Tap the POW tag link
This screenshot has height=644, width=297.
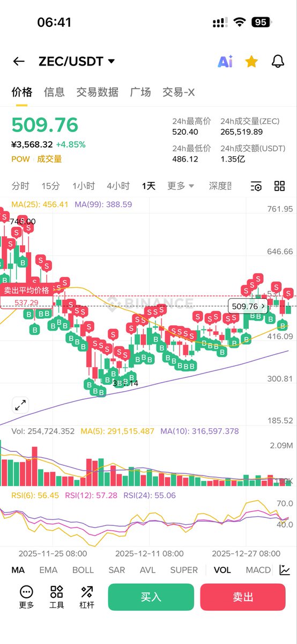21,159
